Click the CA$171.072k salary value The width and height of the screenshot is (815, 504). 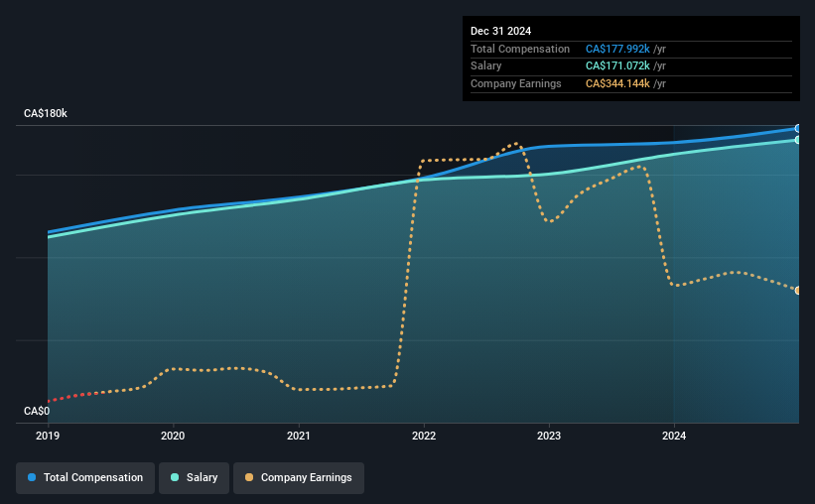[617, 66]
